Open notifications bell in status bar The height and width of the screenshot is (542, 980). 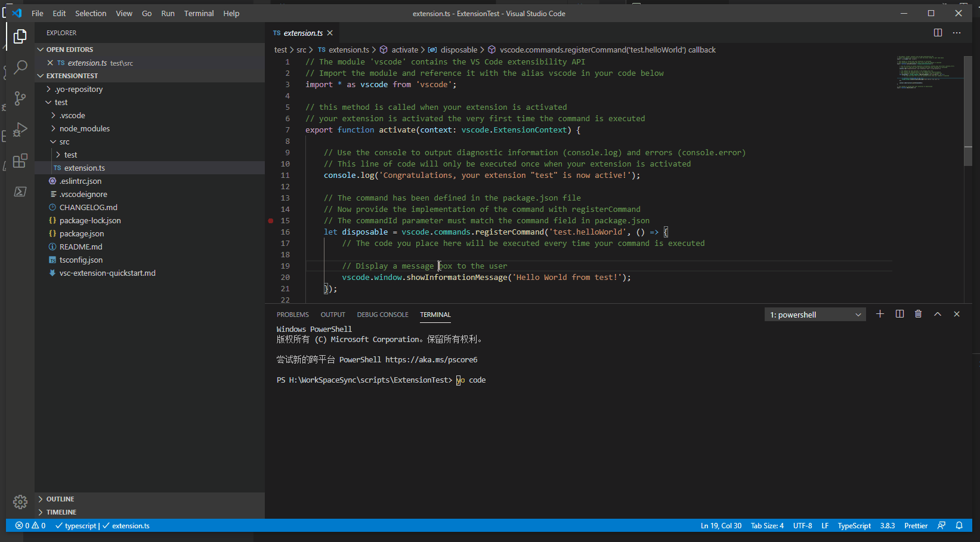(959, 526)
